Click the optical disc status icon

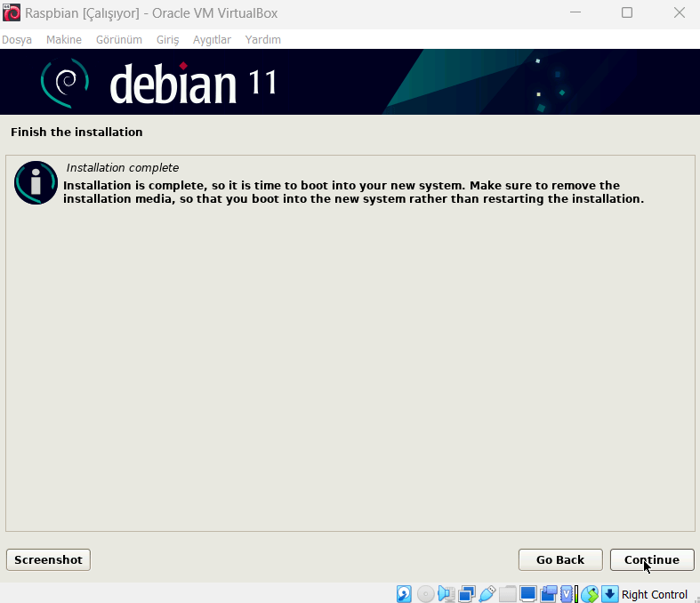tap(425, 594)
